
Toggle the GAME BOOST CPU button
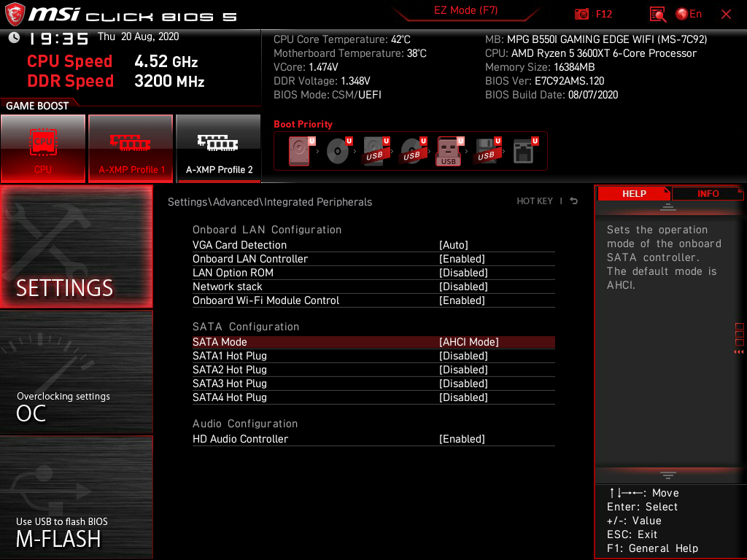coord(43,148)
